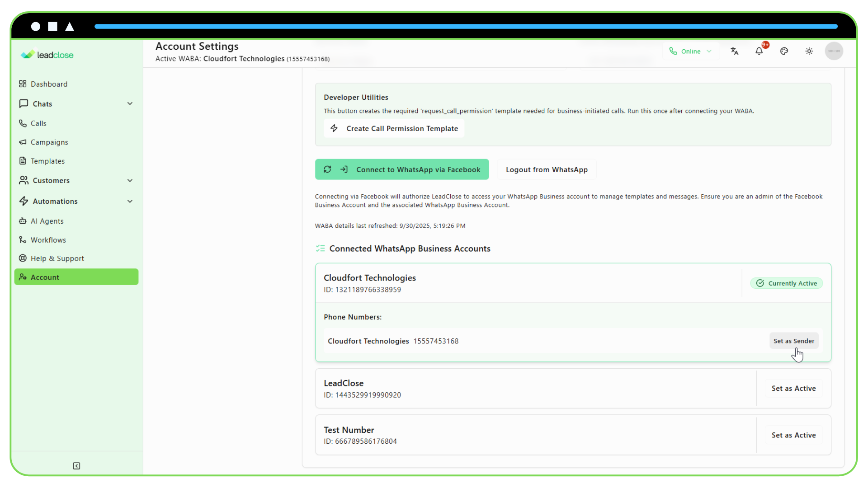Viewport: 868px width, 488px height.
Task: Click the Active WABA Cloudfort Technologies subtitle
Action: (x=243, y=59)
